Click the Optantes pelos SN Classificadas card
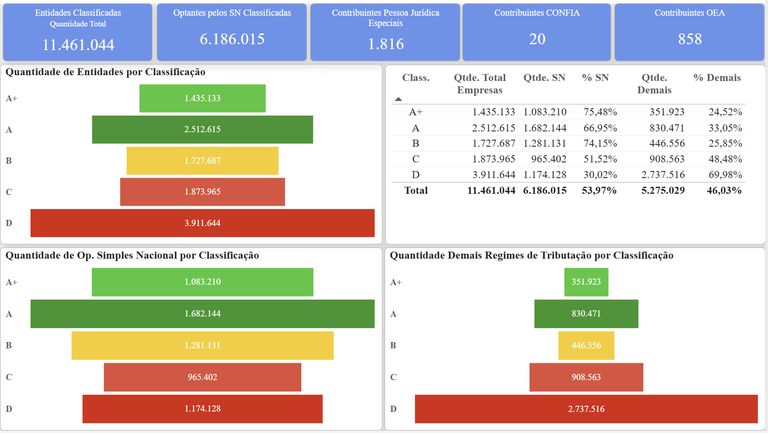Image resolution: width=768 pixels, height=433 pixels. 232,32
